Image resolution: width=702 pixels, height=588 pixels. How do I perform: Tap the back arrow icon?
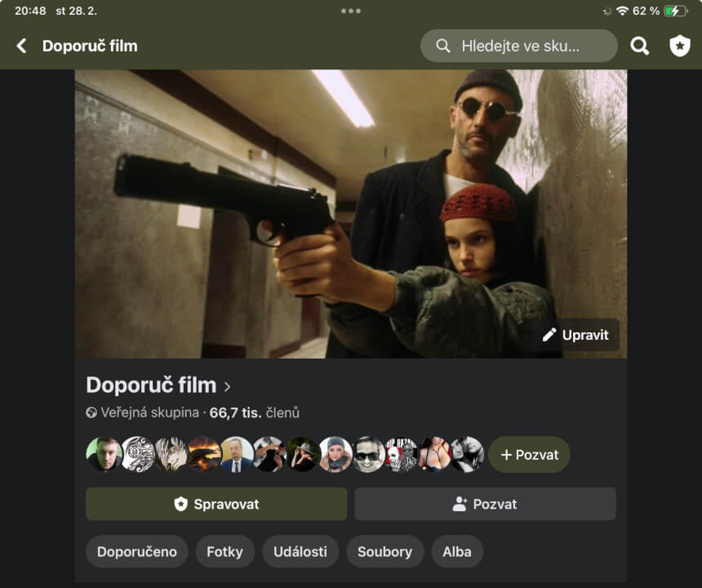[22, 46]
